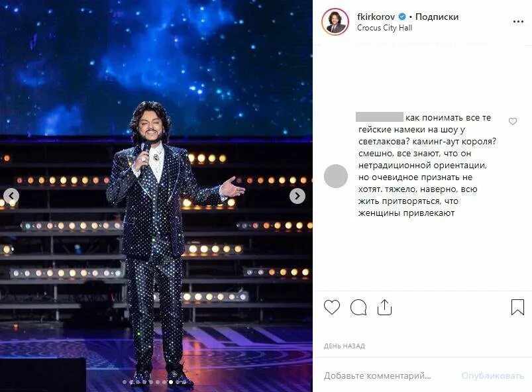Screen dimensions: 532x392
Task: Click the Добавьте комментарий input field
Action: pyautogui.click(x=377, y=375)
